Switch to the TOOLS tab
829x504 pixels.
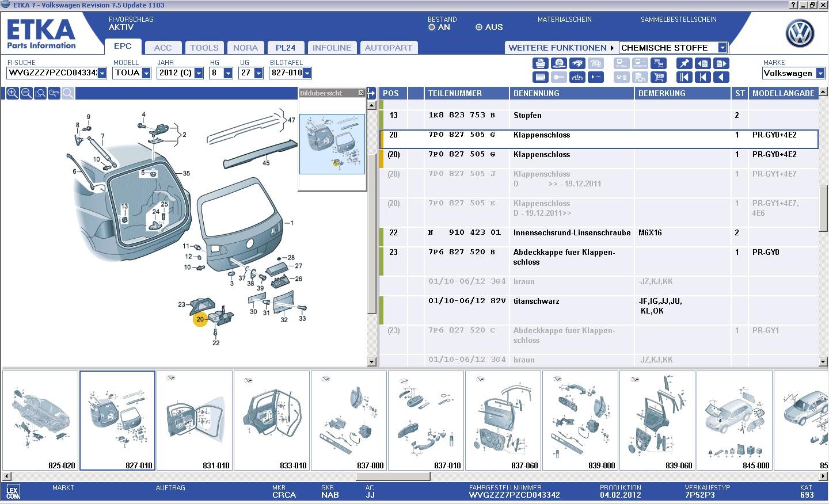204,48
